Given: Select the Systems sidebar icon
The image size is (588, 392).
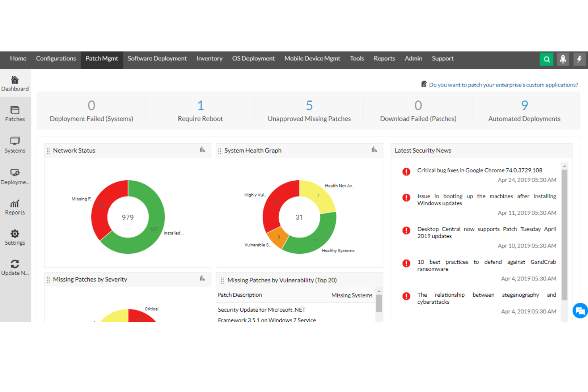Looking at the screenshot, I should 15,144.
